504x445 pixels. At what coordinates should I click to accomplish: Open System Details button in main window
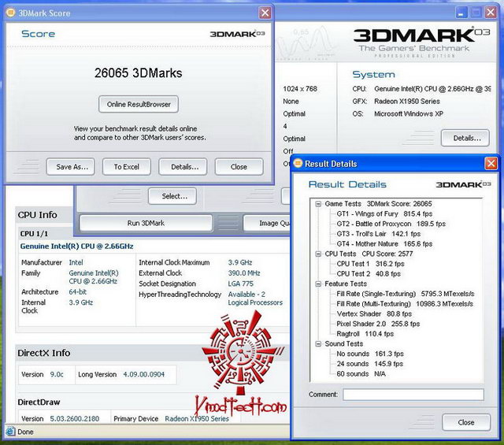point(465,138)
